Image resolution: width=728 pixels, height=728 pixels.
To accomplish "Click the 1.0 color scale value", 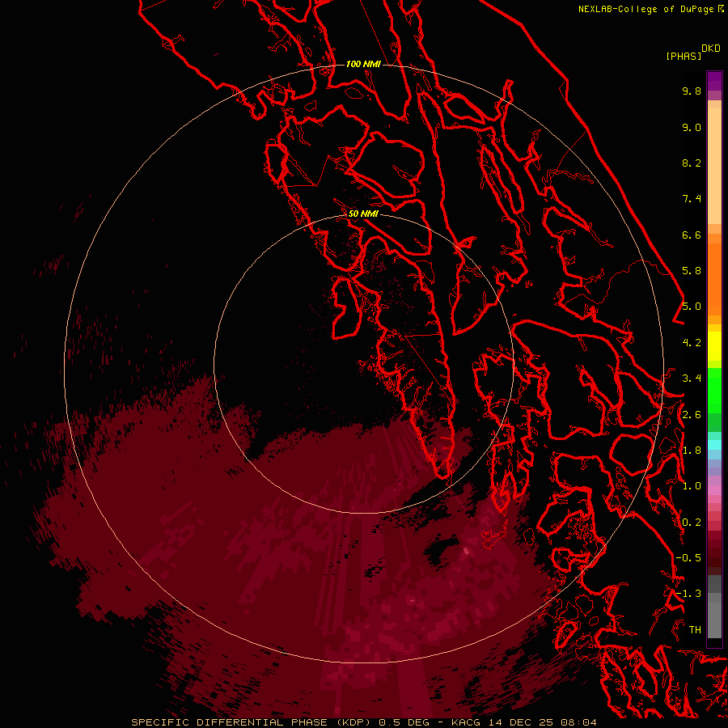I will (x=692, y=486).
